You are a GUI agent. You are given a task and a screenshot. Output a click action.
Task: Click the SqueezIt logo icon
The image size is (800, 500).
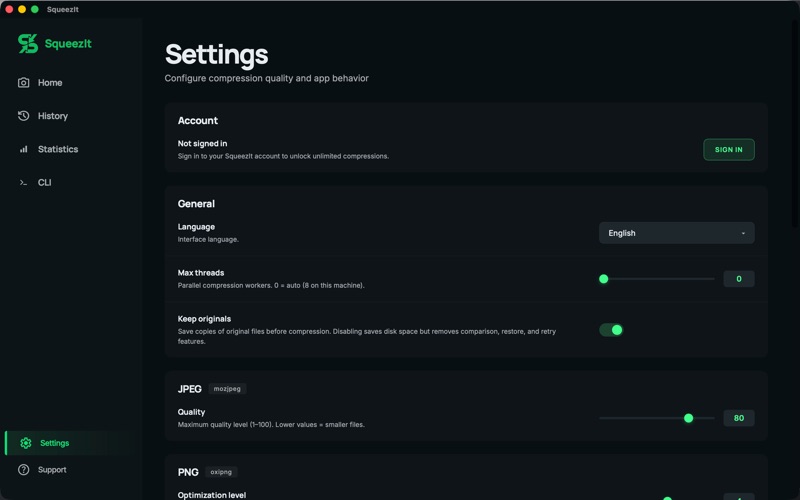click(x=28, y=43)
